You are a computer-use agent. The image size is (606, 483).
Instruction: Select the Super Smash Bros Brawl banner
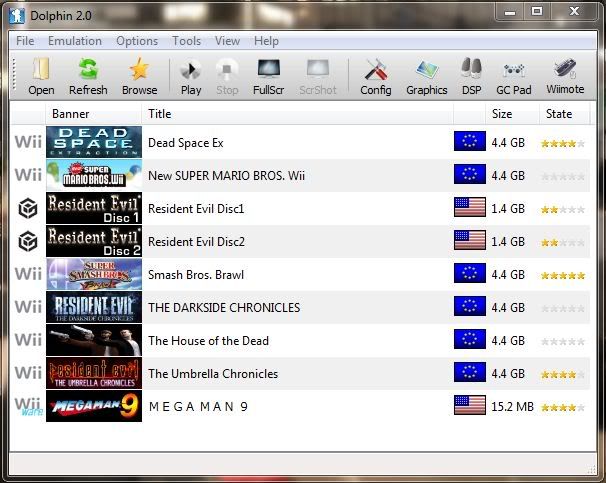click(94, 274)
